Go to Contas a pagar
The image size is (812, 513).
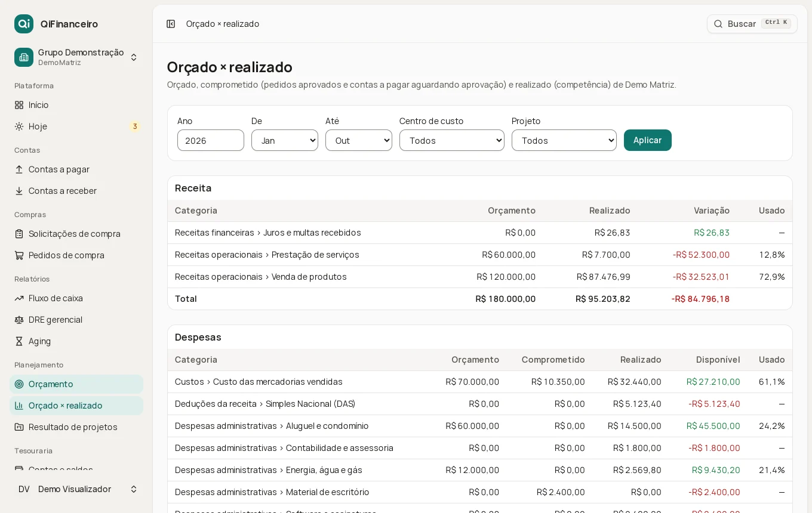pos(76,169)
